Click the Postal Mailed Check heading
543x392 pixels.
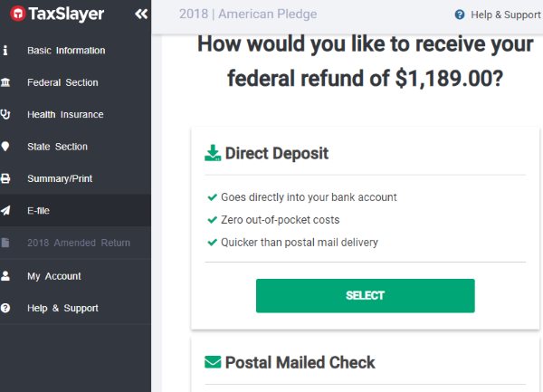[x=300, y=362]
